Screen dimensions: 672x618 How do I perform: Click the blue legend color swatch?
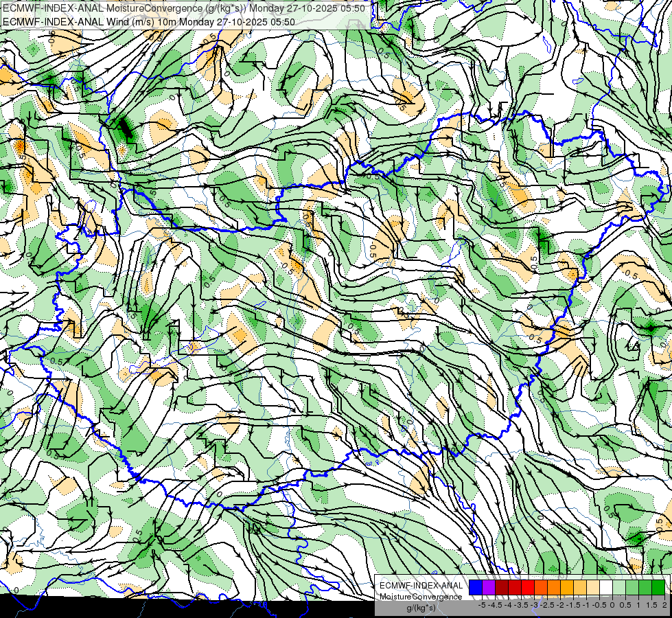click(x=476, y=588)
